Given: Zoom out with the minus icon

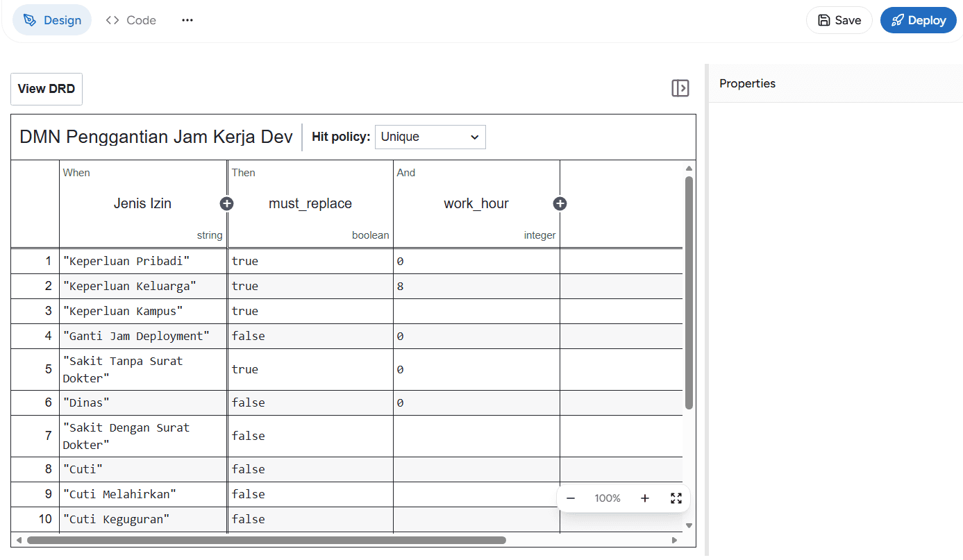Looking at the screenshot, I should pyautogui.click(x=571, y=498).
